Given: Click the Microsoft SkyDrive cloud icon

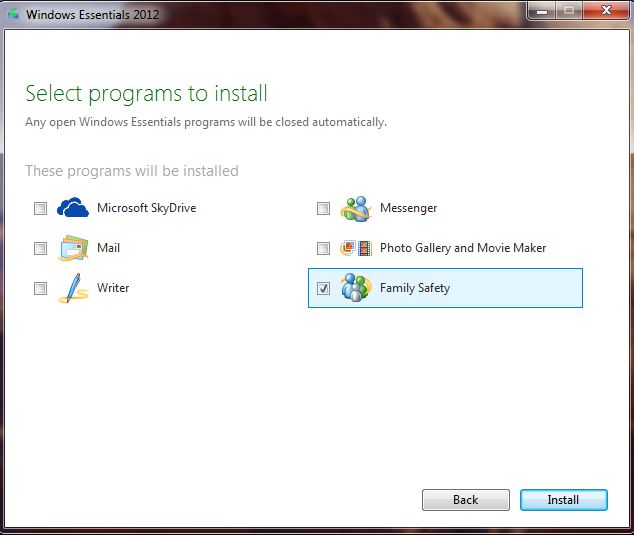Looking at the screenshot, I should pyautogui.click(x=73, y=208).
